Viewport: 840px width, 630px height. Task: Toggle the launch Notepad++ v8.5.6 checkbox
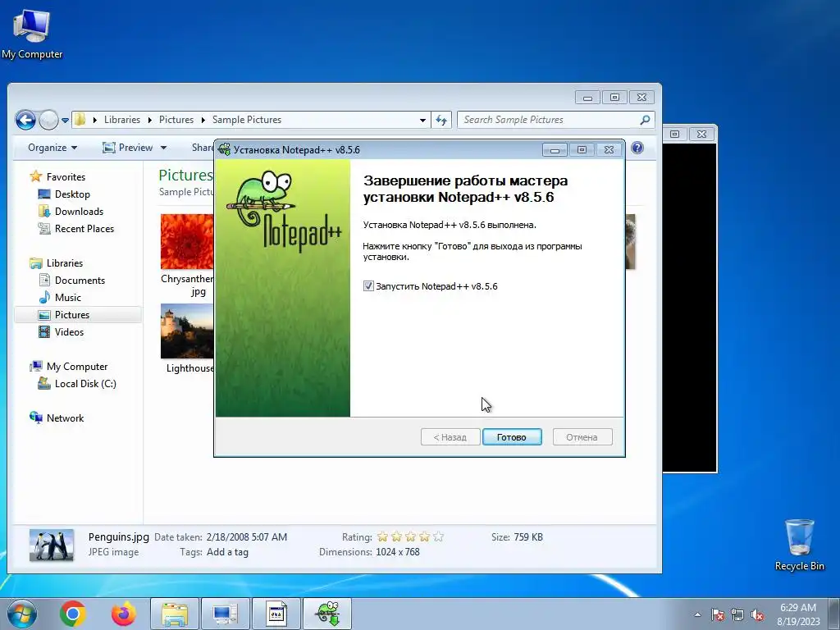coord(368,286)
